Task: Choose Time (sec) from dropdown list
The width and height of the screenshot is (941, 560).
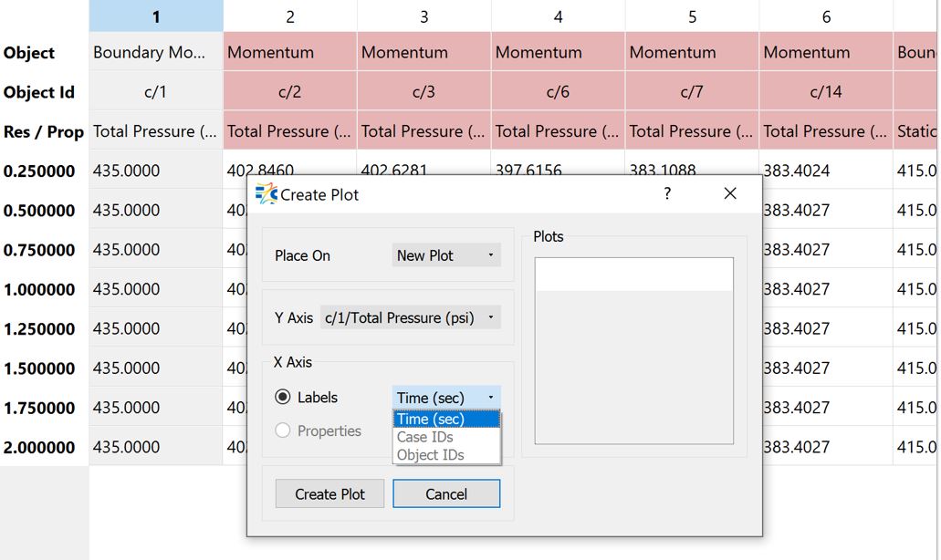Action: point(446,420)
